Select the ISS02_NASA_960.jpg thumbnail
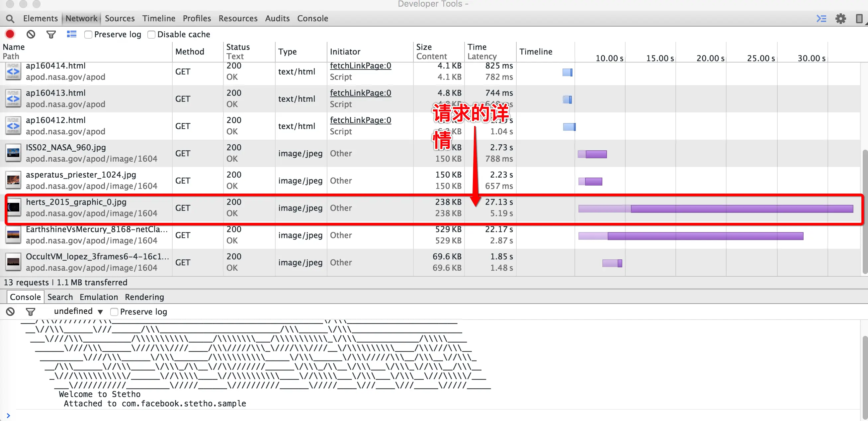The width and height of the screenshot is (868, 421). coord(14,153)
